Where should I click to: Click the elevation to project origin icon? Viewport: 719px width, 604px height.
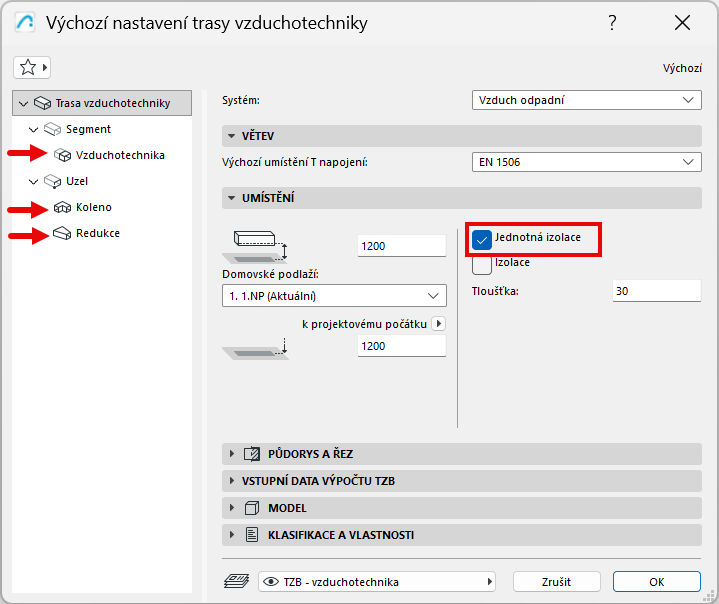(x=255, y=349)
